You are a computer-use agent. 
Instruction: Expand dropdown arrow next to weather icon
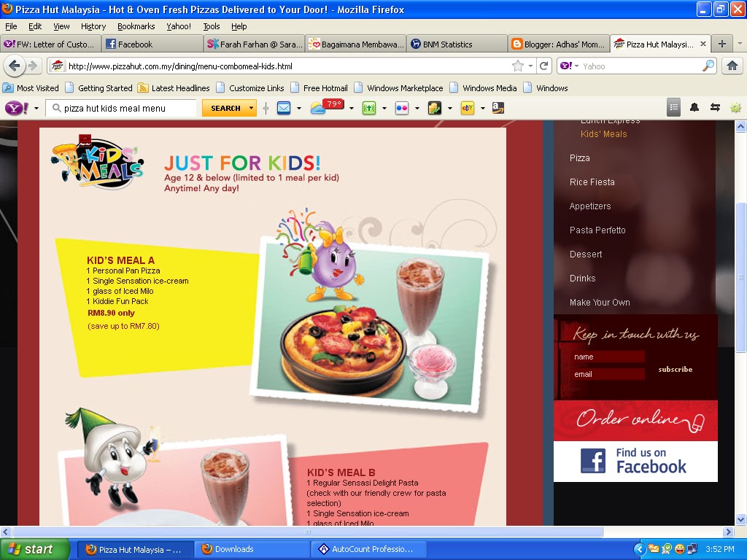pyautogui.click(x=351, y=108)
